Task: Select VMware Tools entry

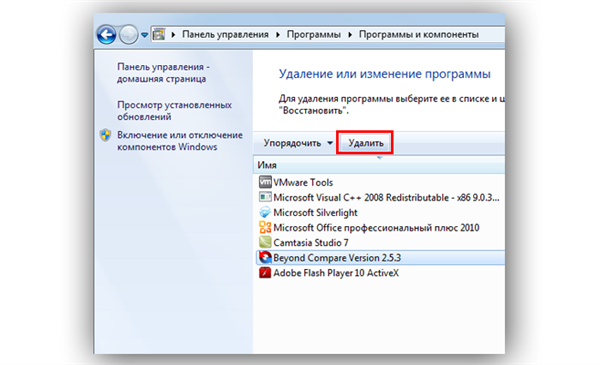Action: point(303,182)
